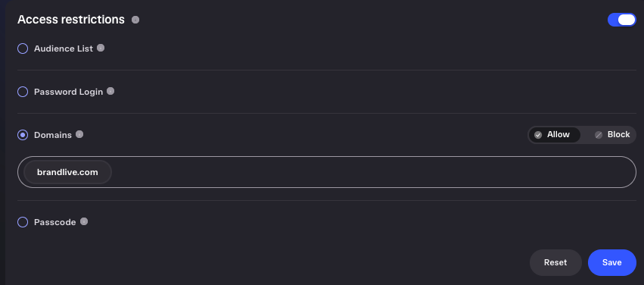Click the Password Login info icon

click(x=110, y=91)
